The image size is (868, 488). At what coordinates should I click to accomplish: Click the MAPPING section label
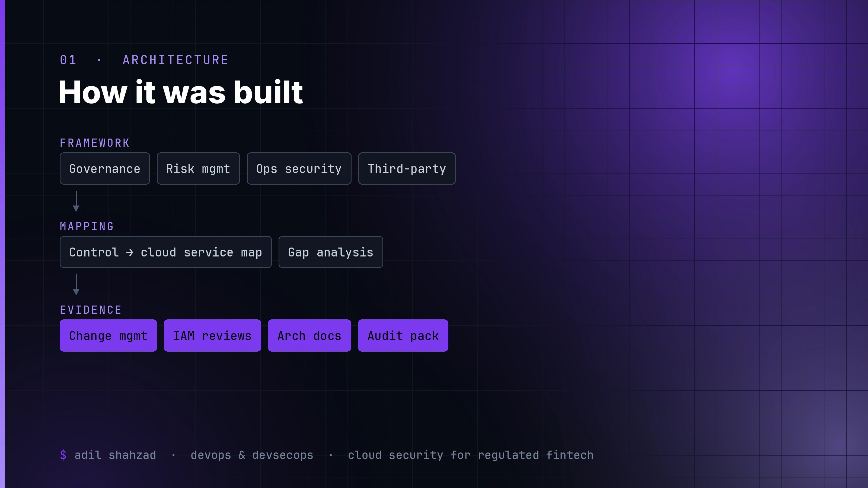point(87,226)
